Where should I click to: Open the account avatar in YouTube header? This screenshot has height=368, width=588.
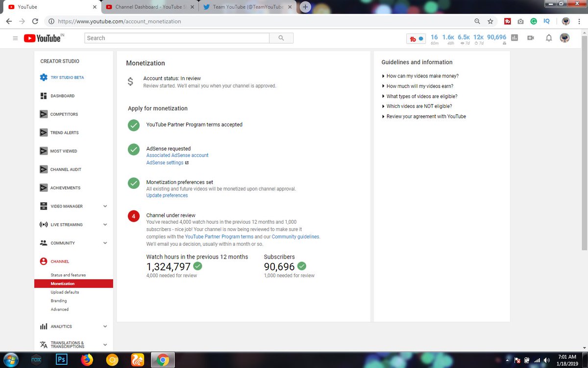pos(564,38)
